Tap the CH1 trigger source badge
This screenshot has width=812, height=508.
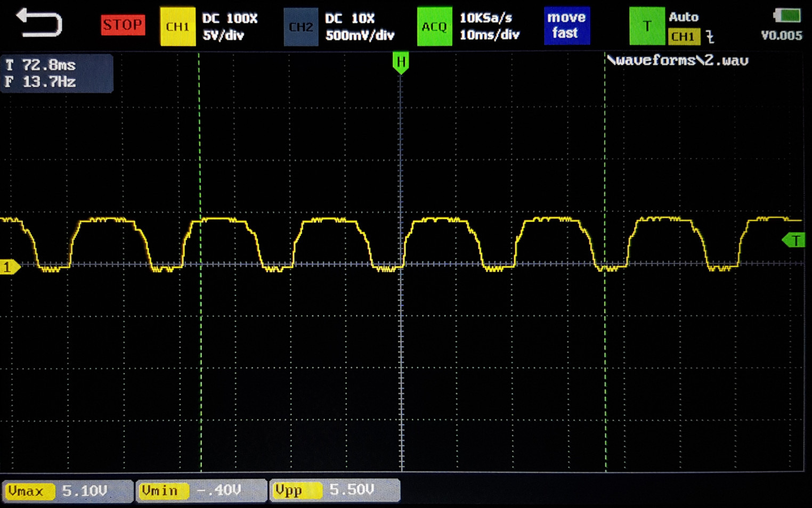click(x=684, y=37)
